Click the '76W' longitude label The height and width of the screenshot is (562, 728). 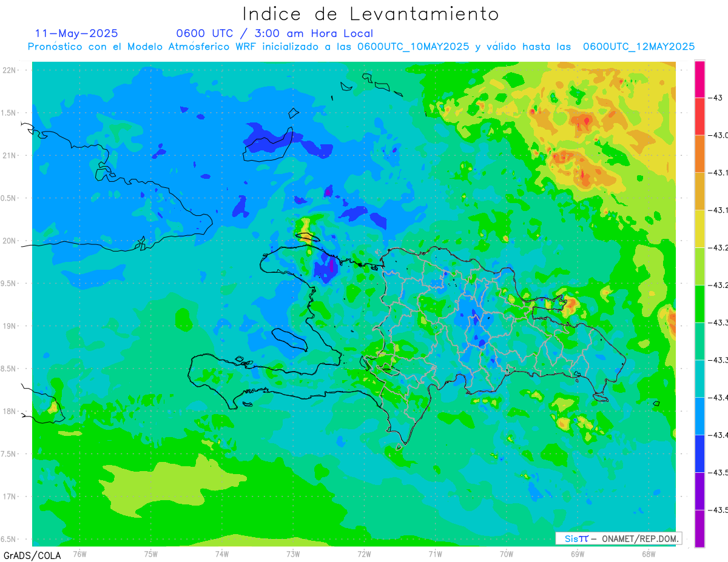[79, 554]
